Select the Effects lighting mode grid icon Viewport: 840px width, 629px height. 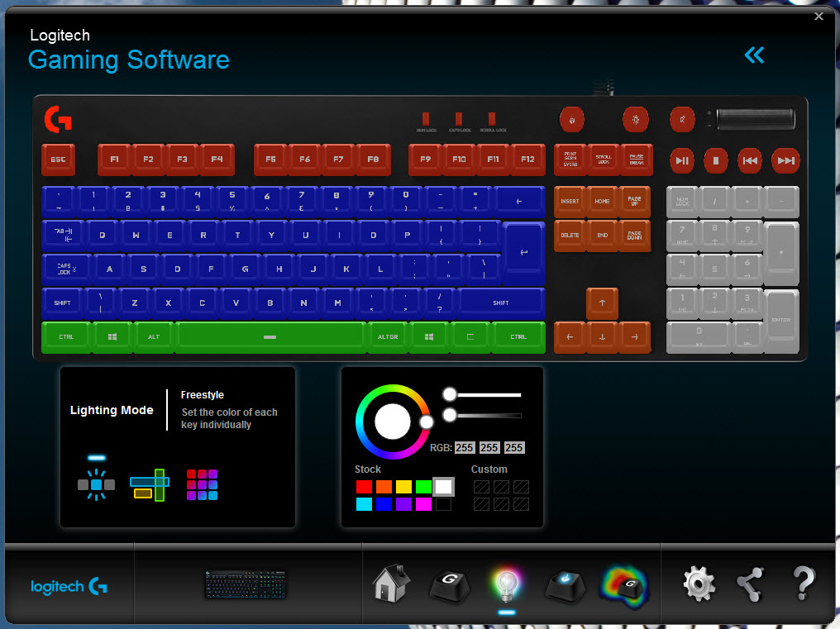[202, 485]
